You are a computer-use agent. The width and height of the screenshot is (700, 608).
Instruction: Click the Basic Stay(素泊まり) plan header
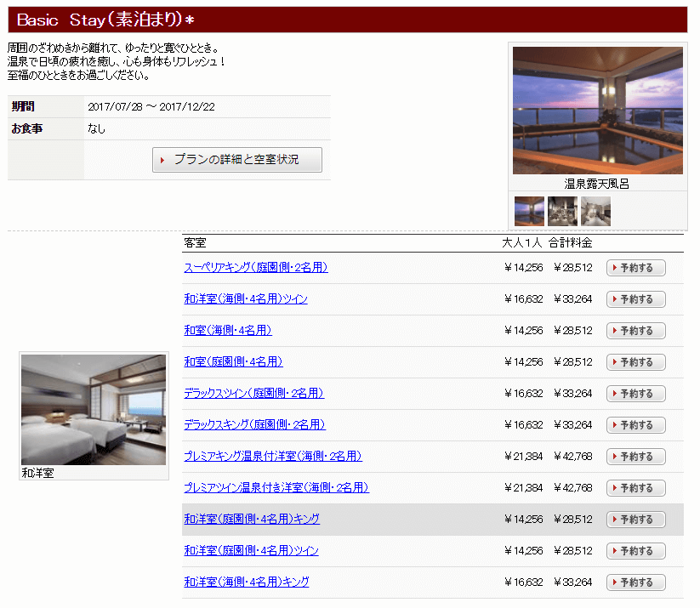106,20
